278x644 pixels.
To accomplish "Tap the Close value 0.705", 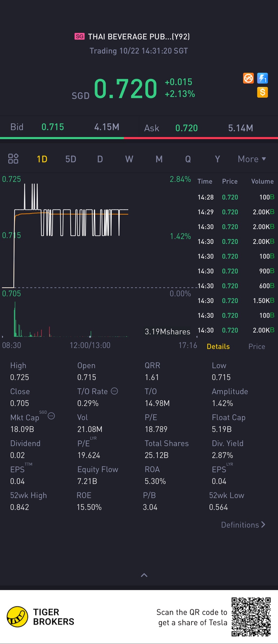I will (20, 403).
